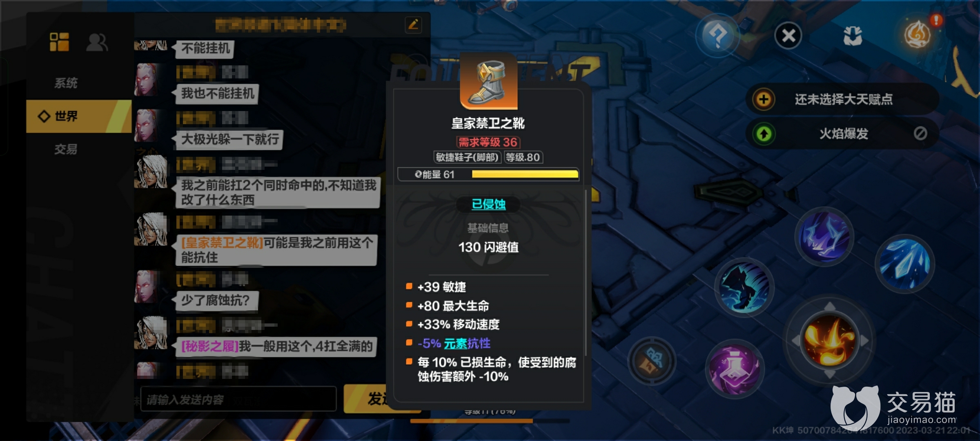Click the green up-arrow next to 火焰爆发
The image size is (980, 441).
[x=764, y=134]
